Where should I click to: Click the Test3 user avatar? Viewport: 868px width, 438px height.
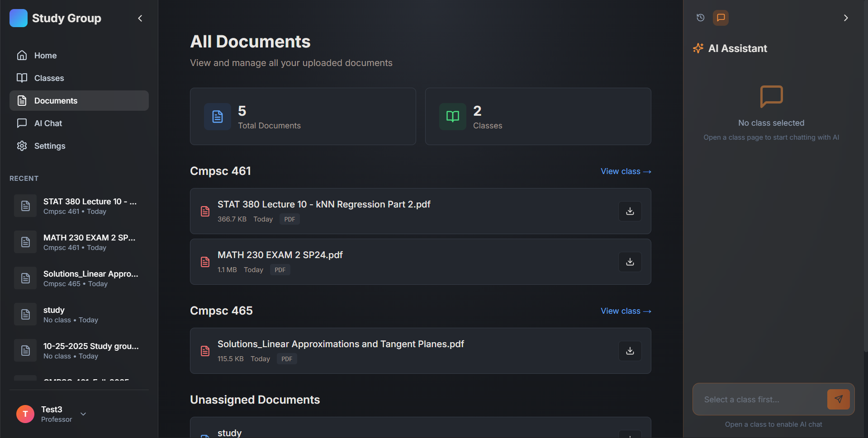coord(25,414)
